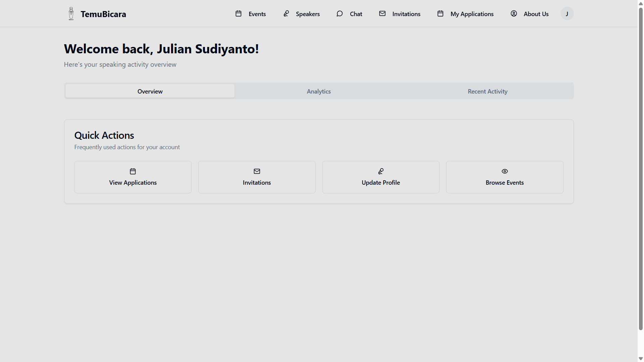
Task: Select the Overview tab
Action: pyautogui.click(x=150, y=92)
